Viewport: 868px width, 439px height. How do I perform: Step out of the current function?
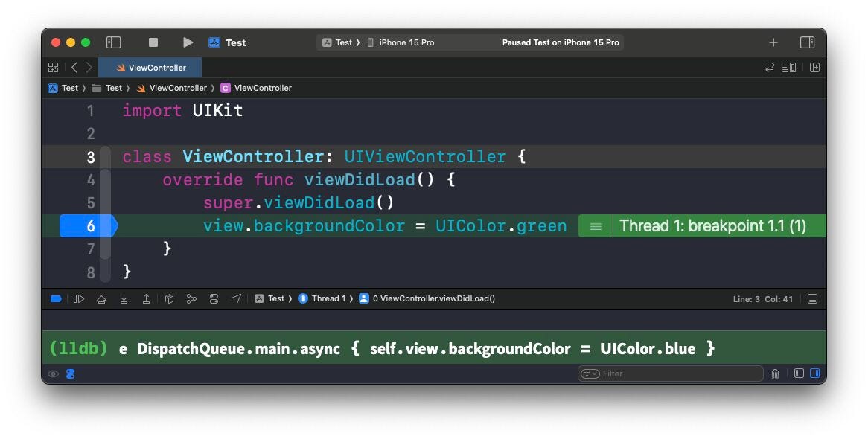coord(147,298)
